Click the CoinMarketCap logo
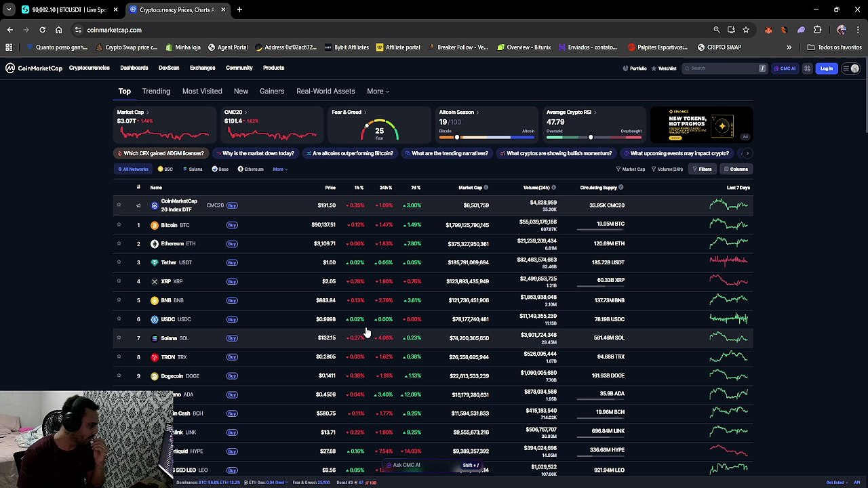The image size is (868, 488). (x=34, y=68)
